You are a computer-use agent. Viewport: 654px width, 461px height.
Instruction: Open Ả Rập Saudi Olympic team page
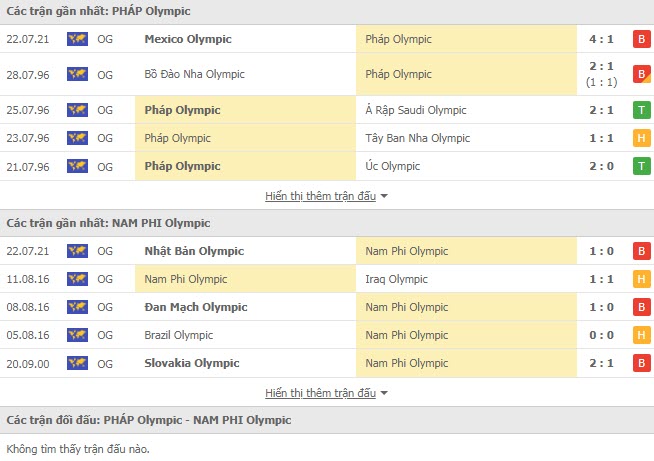(x=418, y=110)
